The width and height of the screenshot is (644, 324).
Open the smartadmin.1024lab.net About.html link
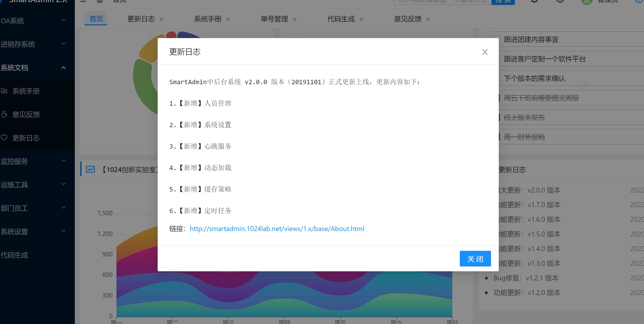tap(277, 229)
